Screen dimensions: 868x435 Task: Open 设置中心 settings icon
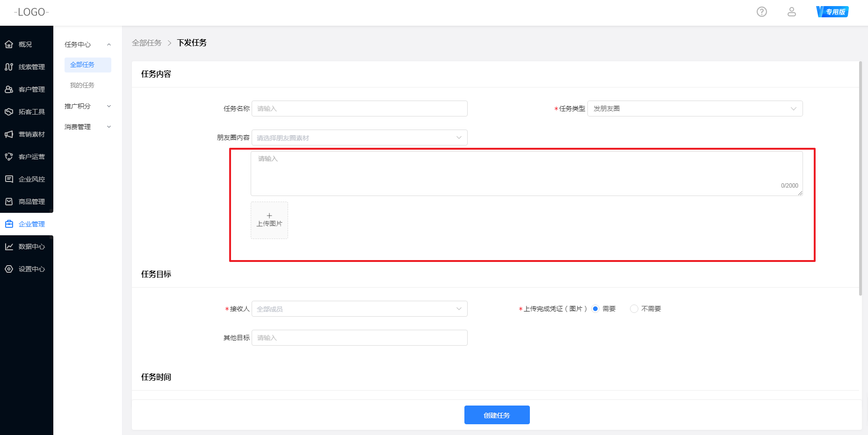click(9, 269)
